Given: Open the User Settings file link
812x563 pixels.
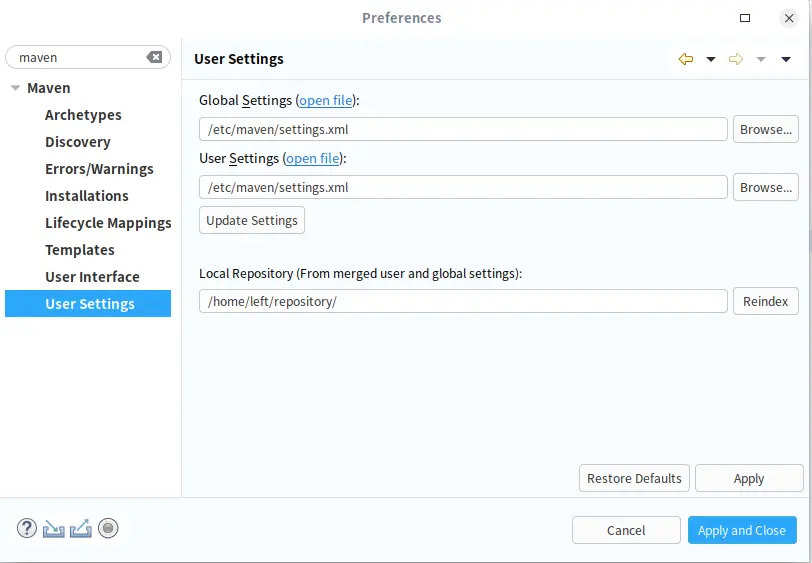Looking at the screenshot, I should pyautogui.click(x=313, y=158).
